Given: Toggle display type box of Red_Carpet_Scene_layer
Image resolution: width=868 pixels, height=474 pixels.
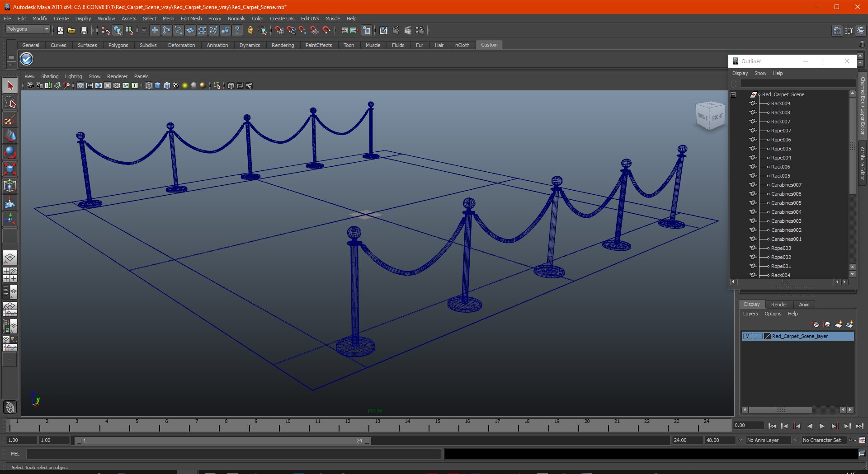Looking at the screenshot, I should 758,336.
